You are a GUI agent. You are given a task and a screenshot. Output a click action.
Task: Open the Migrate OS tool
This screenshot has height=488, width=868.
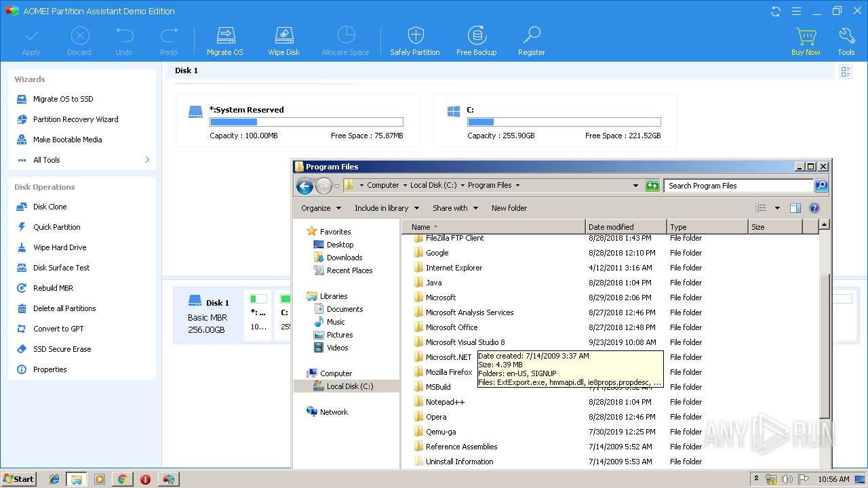pyautogui.click(x=224, y=41)
